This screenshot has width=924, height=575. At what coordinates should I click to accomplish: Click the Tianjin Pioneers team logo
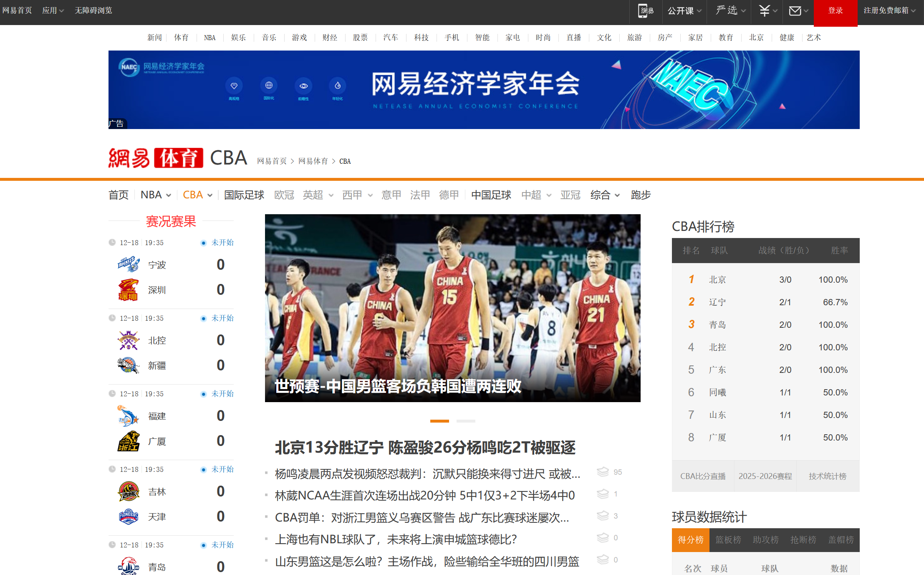point(129,517)
